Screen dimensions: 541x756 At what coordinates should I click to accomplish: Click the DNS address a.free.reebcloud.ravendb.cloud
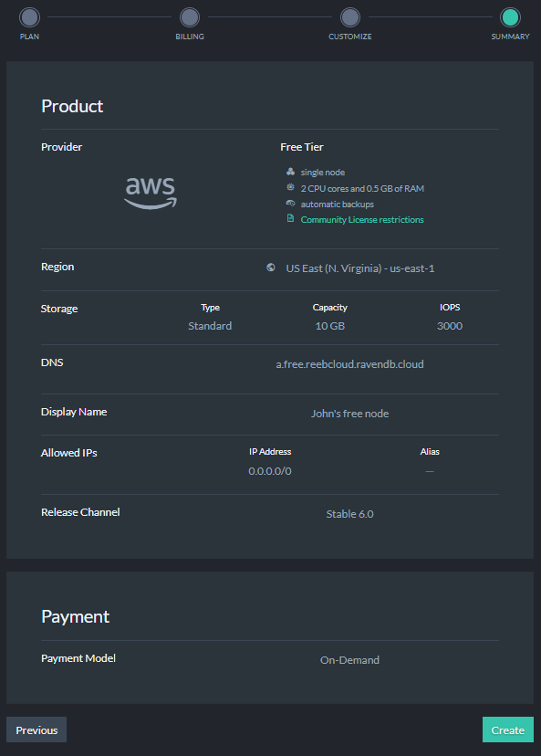tap(349, 364)
